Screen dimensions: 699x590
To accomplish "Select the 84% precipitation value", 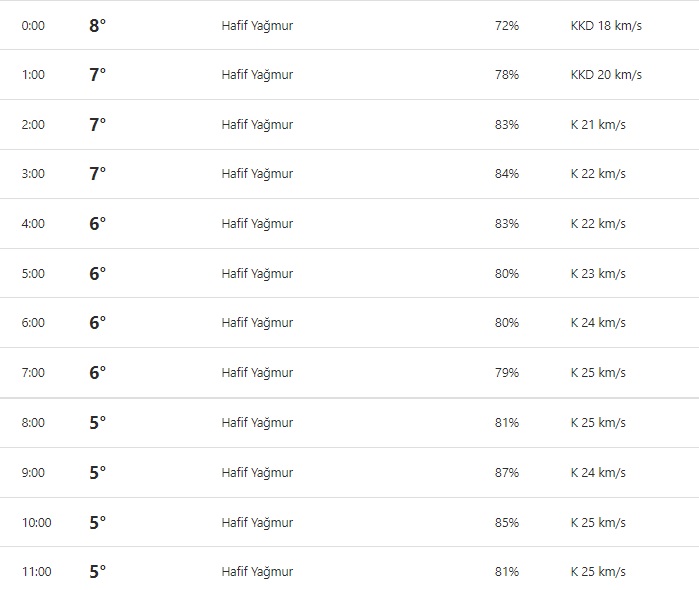I will (x=506, y=174).
